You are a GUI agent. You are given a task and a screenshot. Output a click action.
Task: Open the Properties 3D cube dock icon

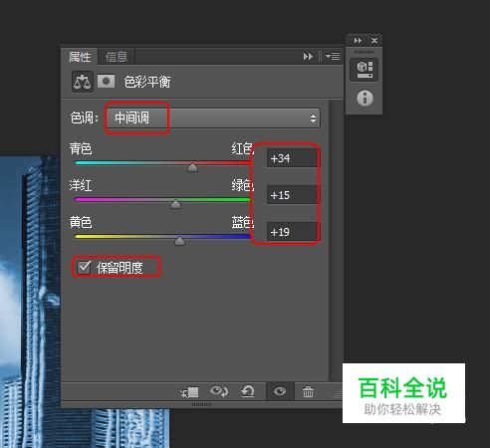365,70
